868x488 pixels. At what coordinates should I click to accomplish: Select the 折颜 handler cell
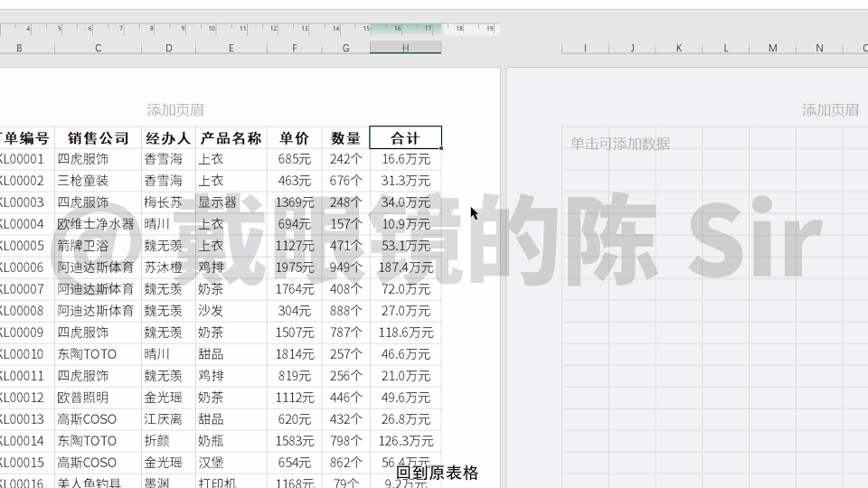(169, 441)
